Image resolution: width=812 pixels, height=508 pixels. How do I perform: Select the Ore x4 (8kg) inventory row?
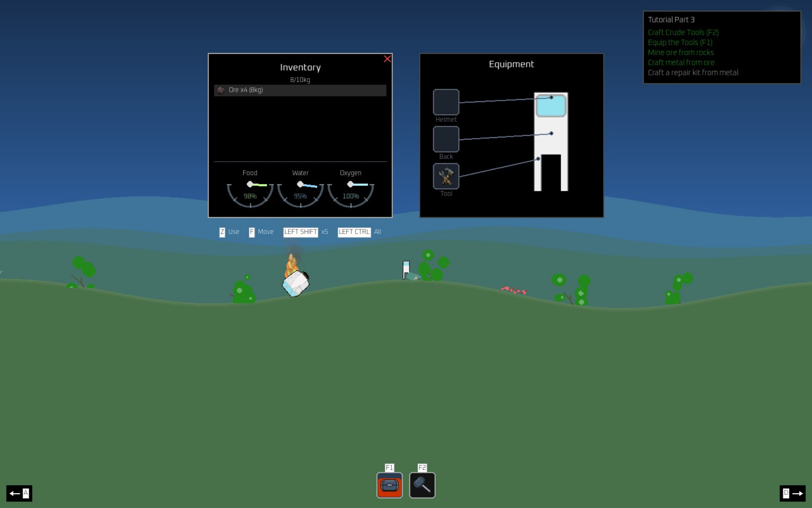(300, 90)
